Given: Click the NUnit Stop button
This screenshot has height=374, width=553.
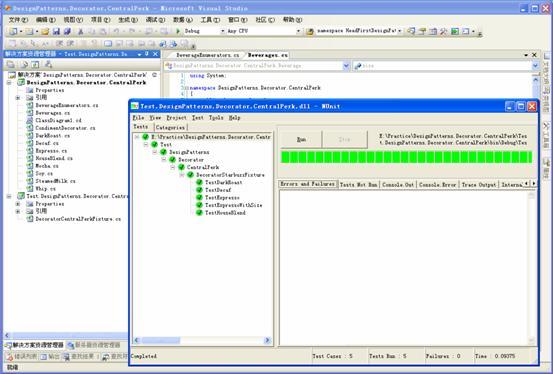Looking at the screenshot, I should tap(344, 140).
